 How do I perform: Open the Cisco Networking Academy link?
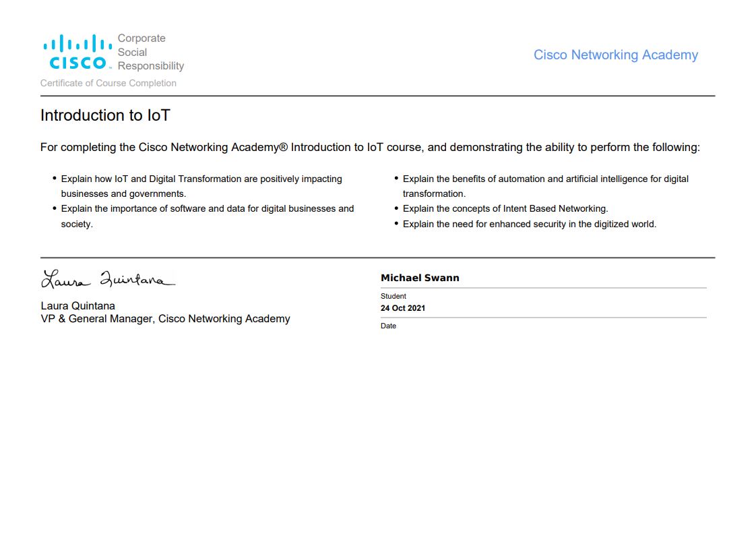pos(616,55)
